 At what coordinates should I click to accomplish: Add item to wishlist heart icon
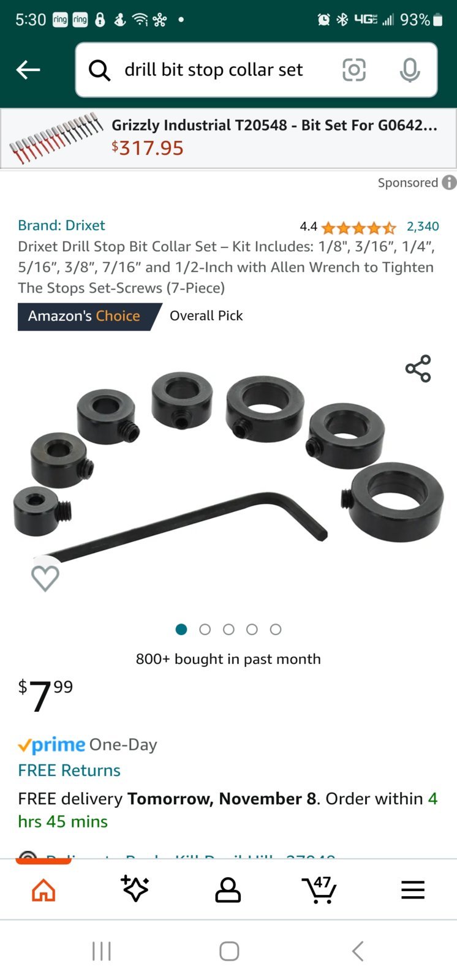click(x=45, y=578)
